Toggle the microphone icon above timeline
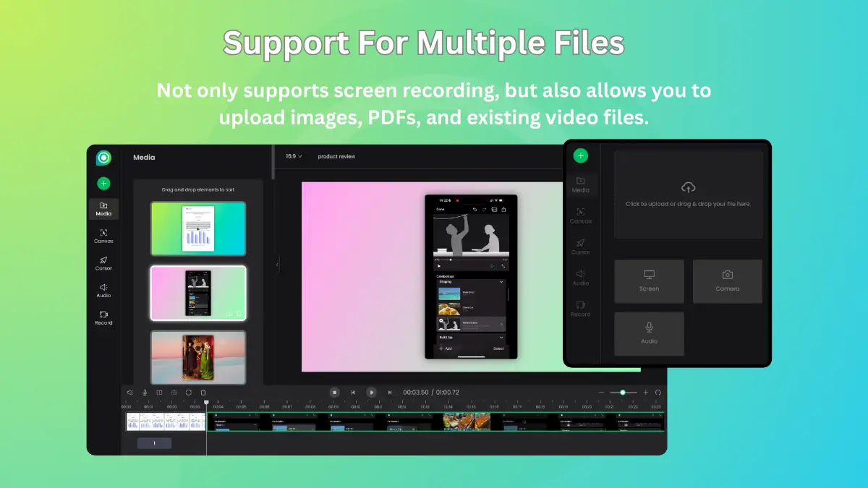 [145, 393]
